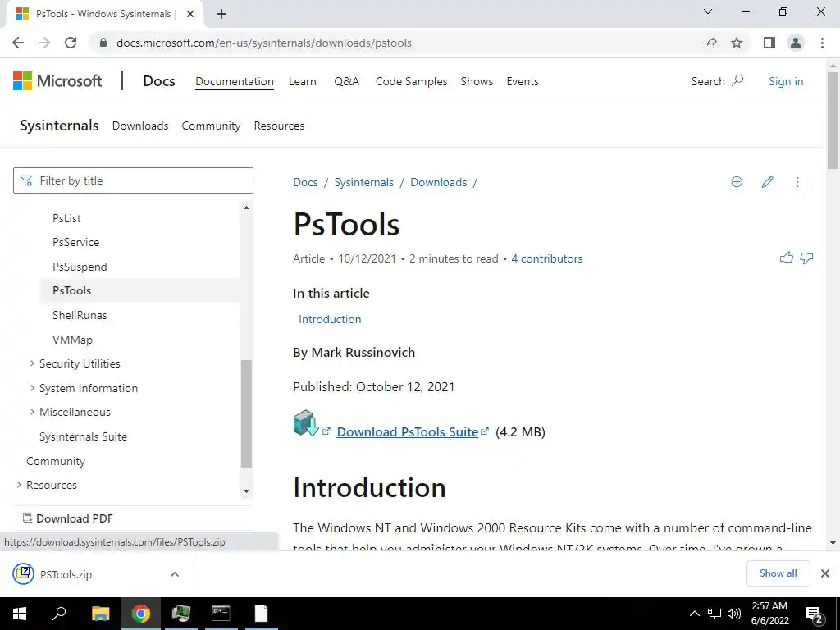Click the Microsoft logo
Viewport: 840px width, 630px height.
pyautogui.click(x=57, y=81)
